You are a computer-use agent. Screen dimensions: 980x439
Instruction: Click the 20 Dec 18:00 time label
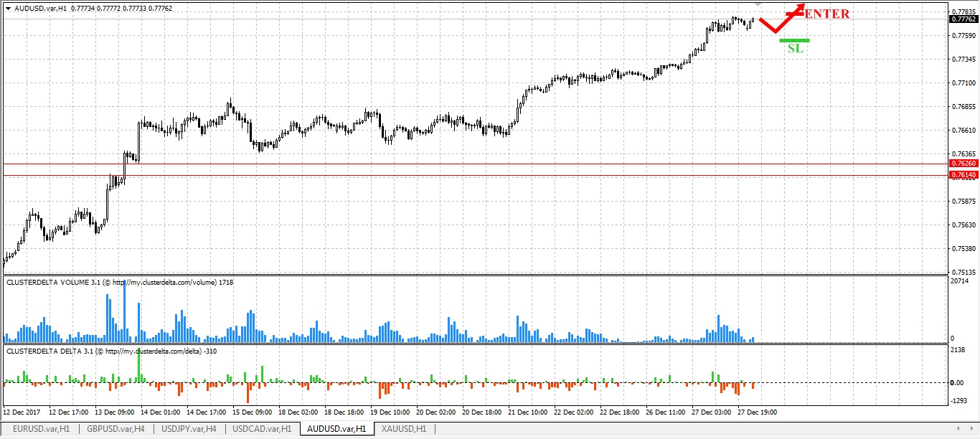[x=482, y=413]
